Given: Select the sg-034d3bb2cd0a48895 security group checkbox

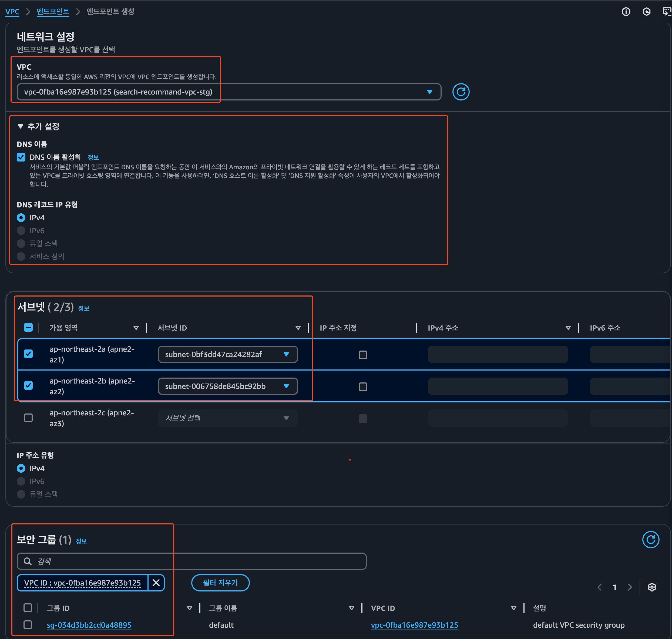Looking at the screenshot, I should click(28, 625).
